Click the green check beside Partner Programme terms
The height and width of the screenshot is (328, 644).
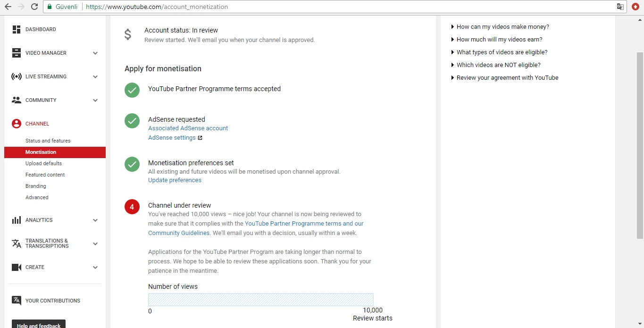tap(132, 90)
